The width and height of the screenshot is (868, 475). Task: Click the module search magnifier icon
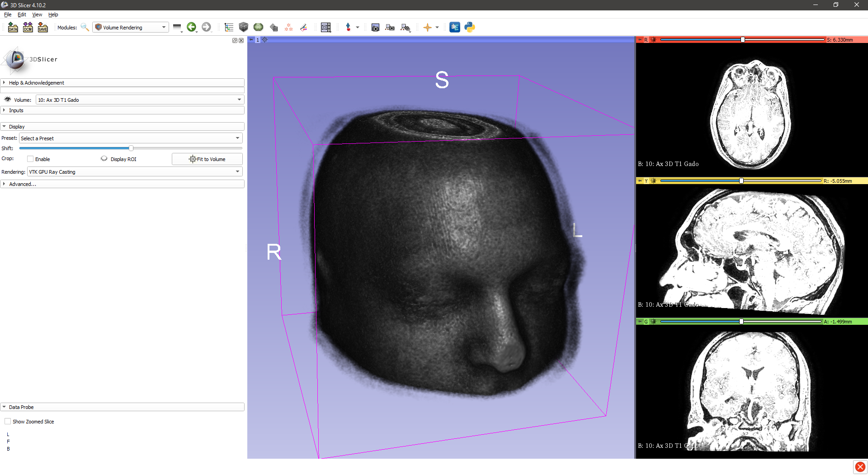click(x=85, y=27)
